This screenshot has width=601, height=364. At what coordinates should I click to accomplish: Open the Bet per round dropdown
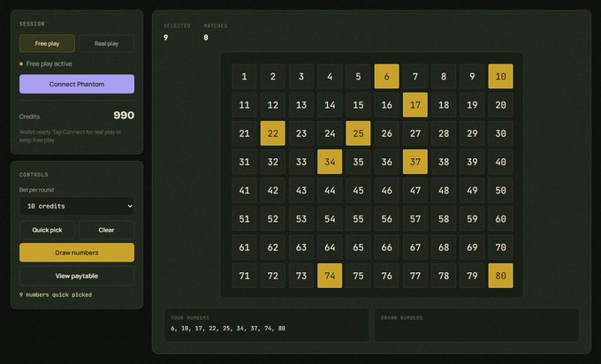tap(77, 206)
